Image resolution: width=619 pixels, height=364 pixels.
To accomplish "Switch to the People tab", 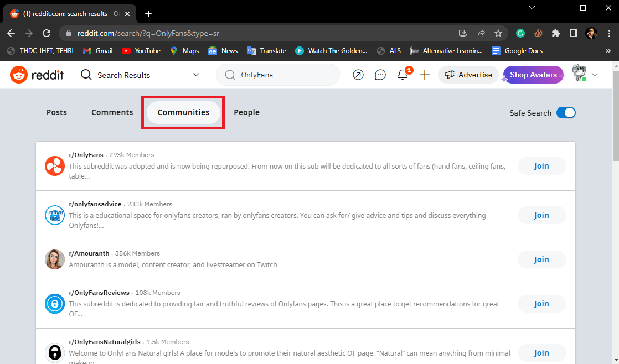I will pos(246,112).
